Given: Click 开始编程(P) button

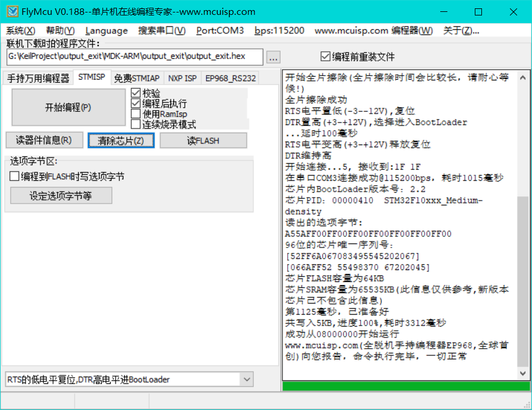Looking at the screenshot, I should click(x=68, y=108).
